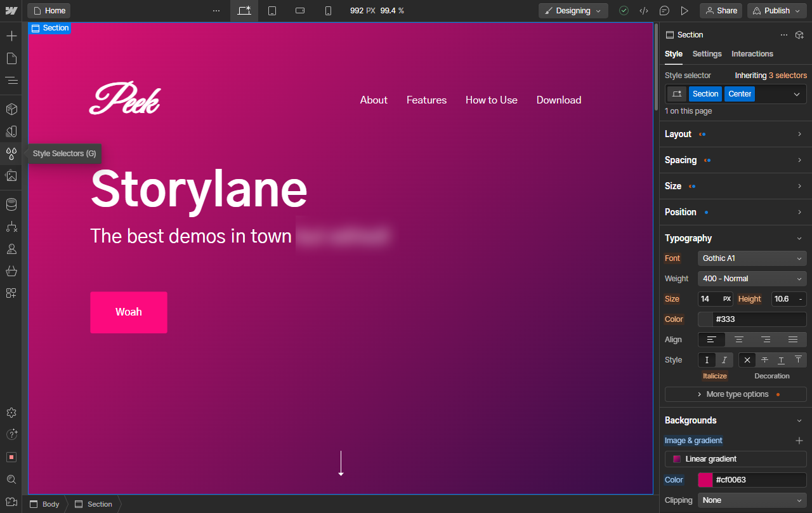812x513 pixels.
Task: Switch to the Interactions tab
Action: tap(752, 54)
